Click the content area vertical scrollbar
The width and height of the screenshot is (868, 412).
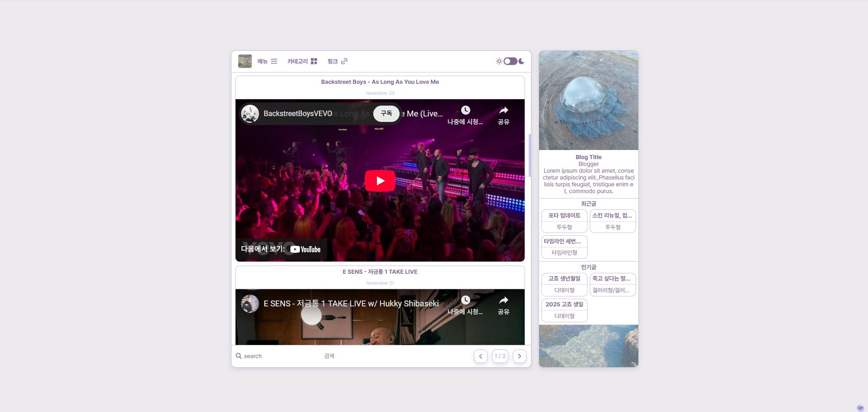530,155
